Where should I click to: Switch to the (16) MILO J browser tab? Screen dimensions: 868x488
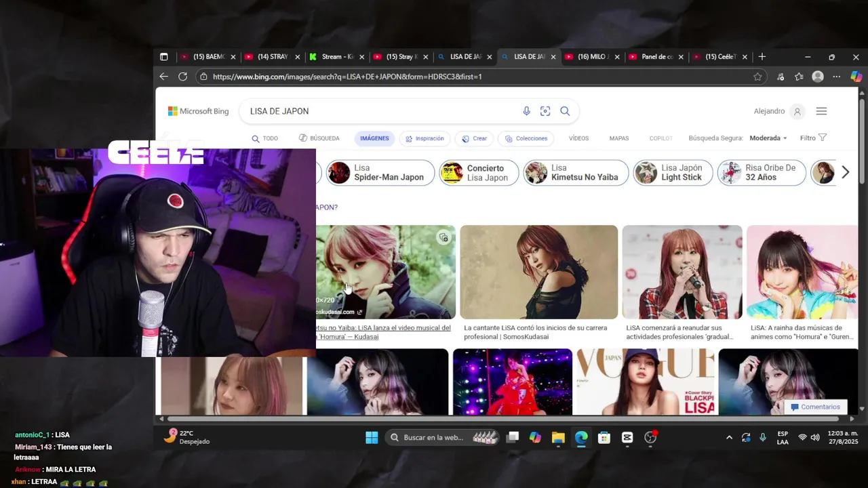pos(591,57)
